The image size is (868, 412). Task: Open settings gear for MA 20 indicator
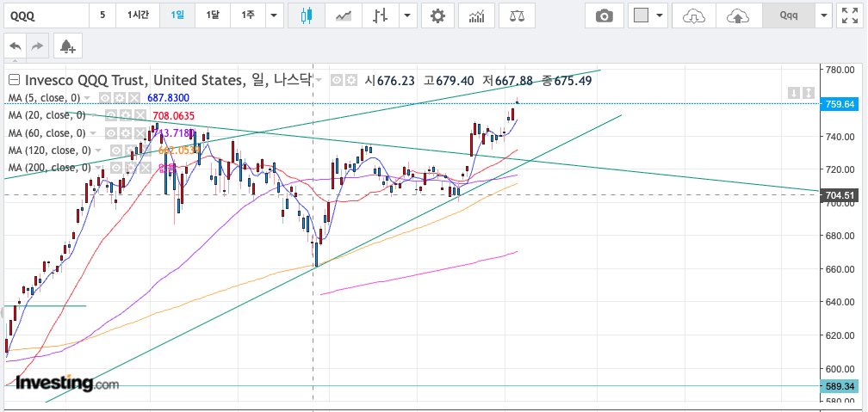point(126,115)
